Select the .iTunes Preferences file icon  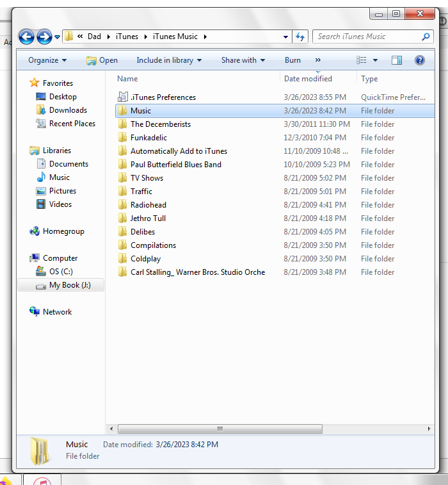coord(123,97)
